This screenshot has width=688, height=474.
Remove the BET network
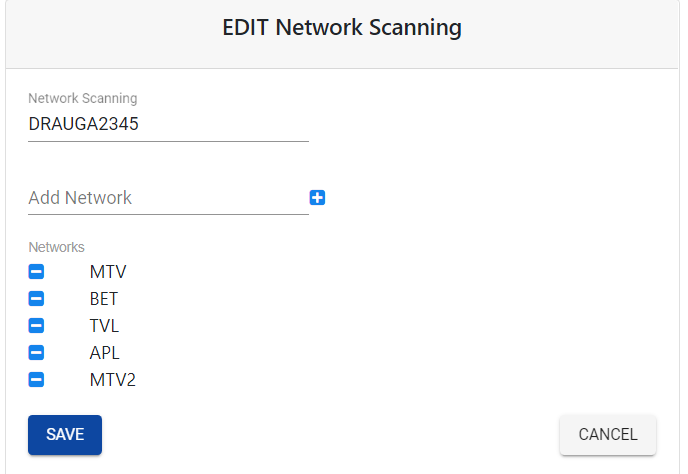click(36, 298)
